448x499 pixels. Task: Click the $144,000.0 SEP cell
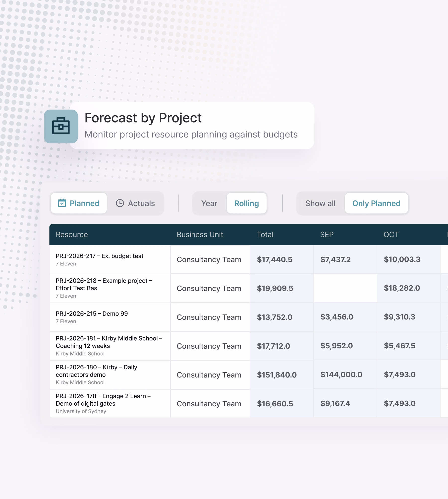pos(345,375)
